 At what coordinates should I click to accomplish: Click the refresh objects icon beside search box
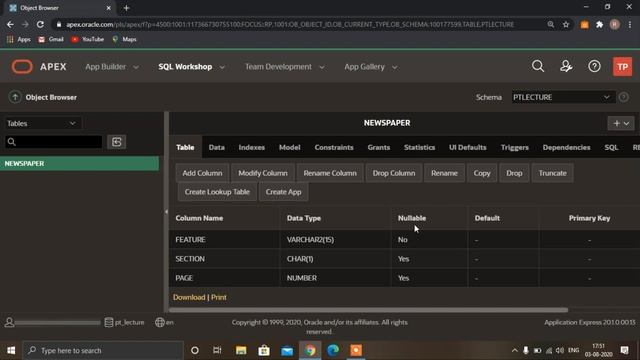pyautogui.click(x=116, y=142)
